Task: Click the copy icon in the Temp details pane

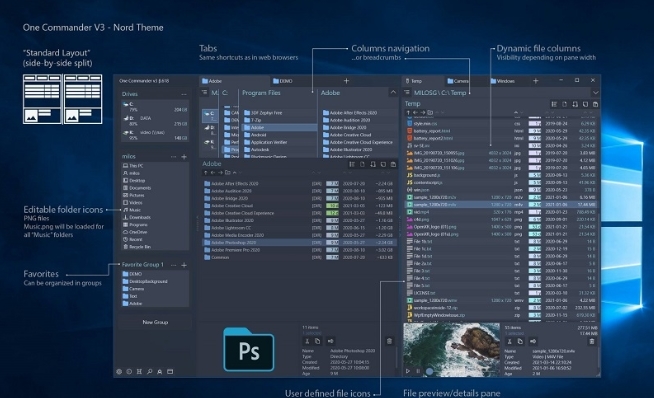Action: pos(520,341)
